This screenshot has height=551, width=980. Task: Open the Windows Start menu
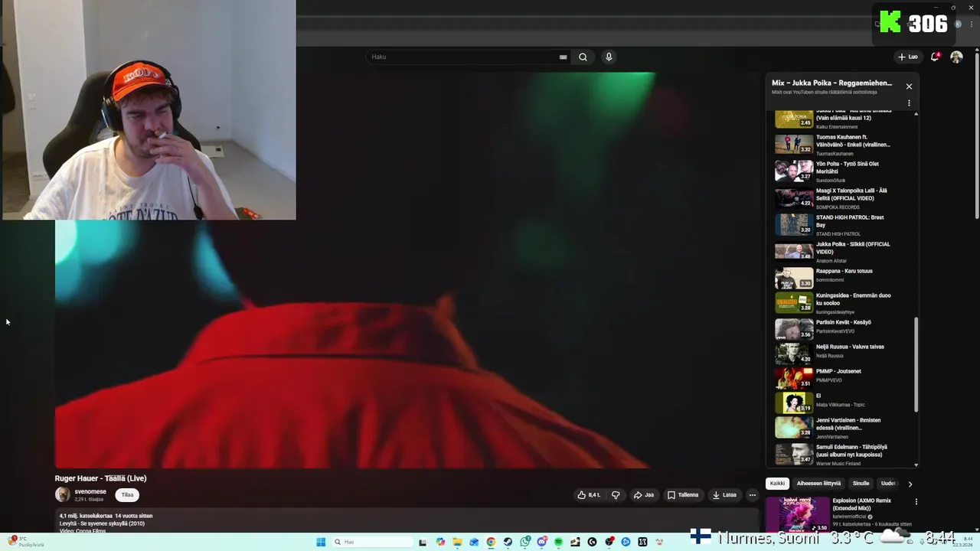coord(321,542)
